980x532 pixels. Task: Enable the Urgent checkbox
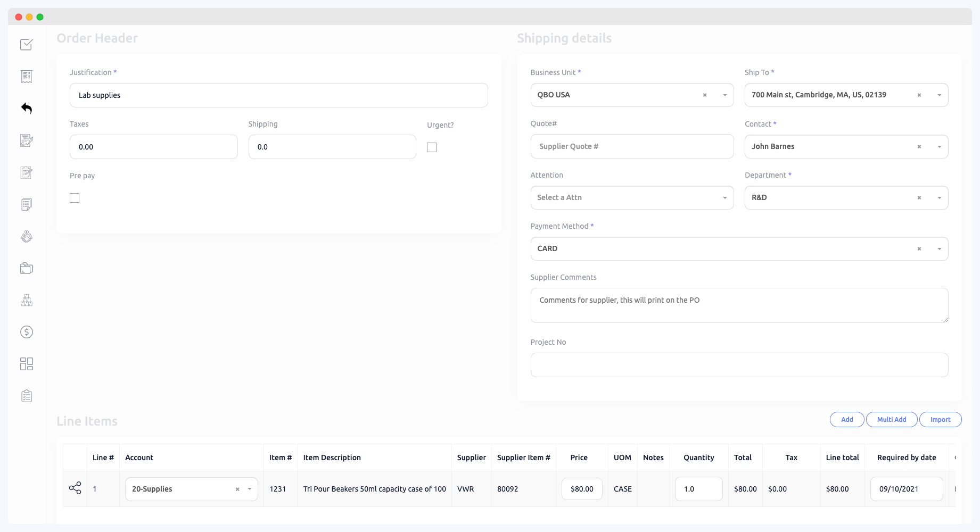[431, 147]
